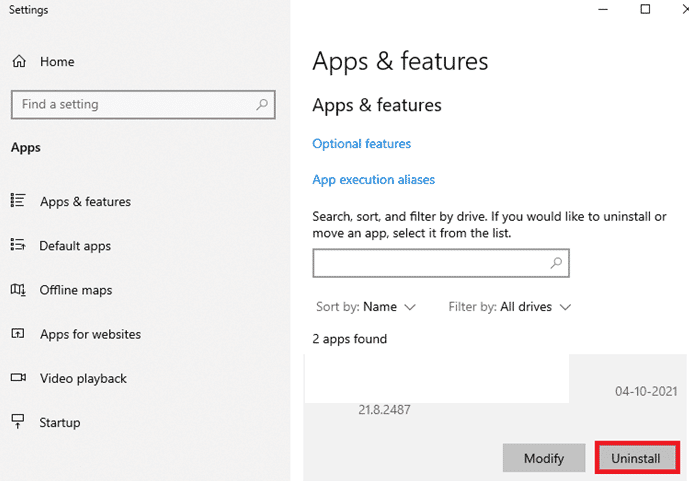Click the Default apps icon
The height and width of the screenshot is (481, 689).
tap(18, 245)
